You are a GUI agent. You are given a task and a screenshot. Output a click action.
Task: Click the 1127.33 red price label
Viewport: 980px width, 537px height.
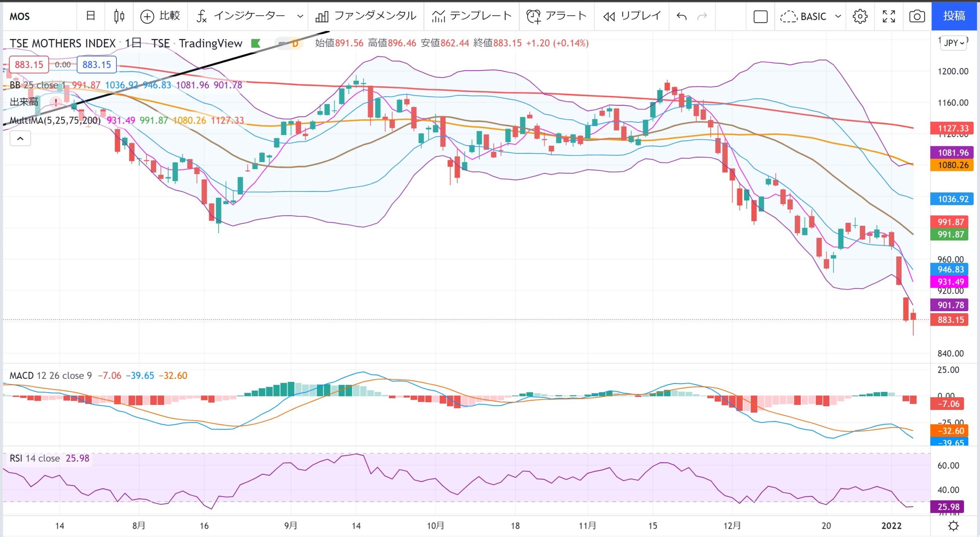tap(952, 128)
